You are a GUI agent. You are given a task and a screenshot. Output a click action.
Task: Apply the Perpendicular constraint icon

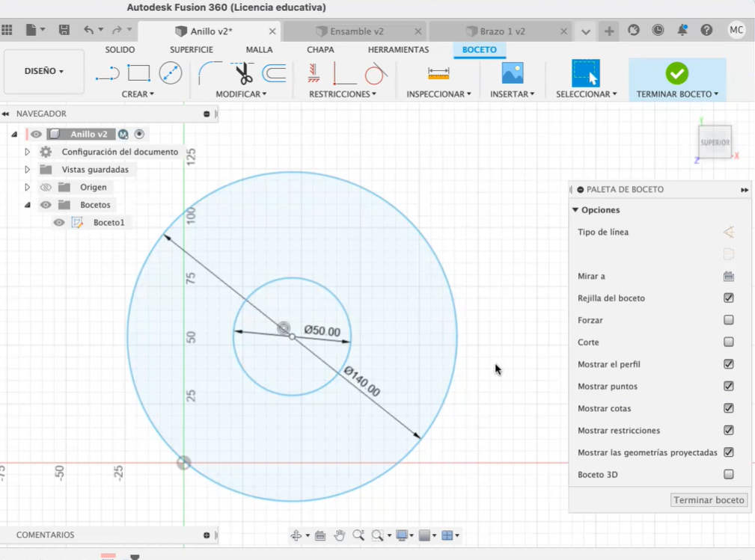[344, 73]
